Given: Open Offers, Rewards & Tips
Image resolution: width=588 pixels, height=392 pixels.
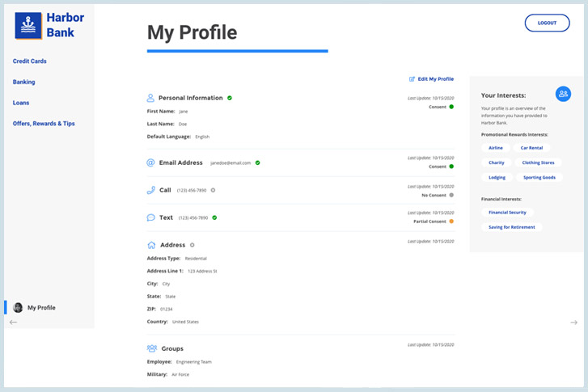Looking at the screenshot, I should 44,124.
